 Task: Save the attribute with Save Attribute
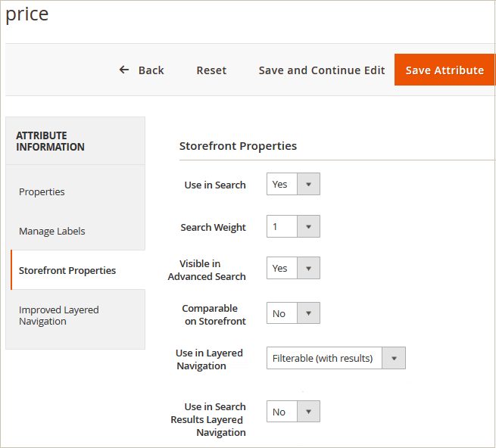[445, 70]
